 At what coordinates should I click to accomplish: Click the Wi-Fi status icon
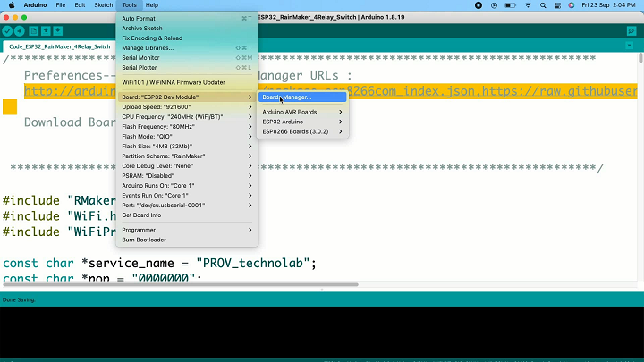pos(528,5)
